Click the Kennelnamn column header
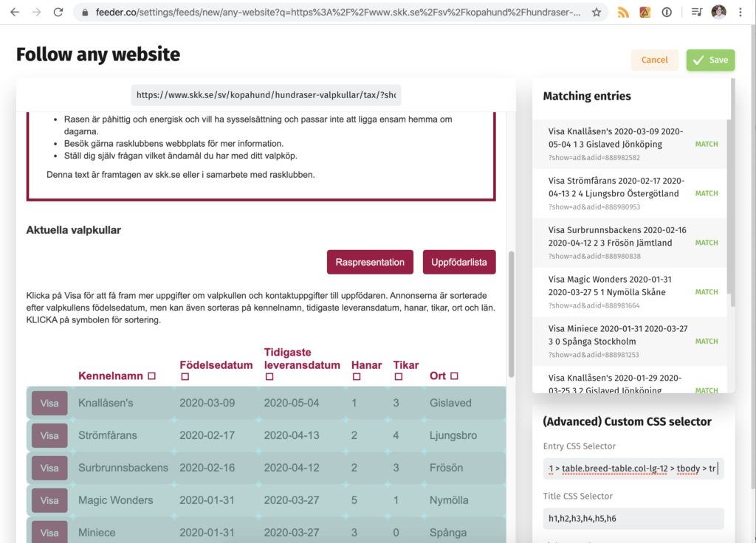The width and height of the screenshot is (756, 543). (x=111, y=376)
